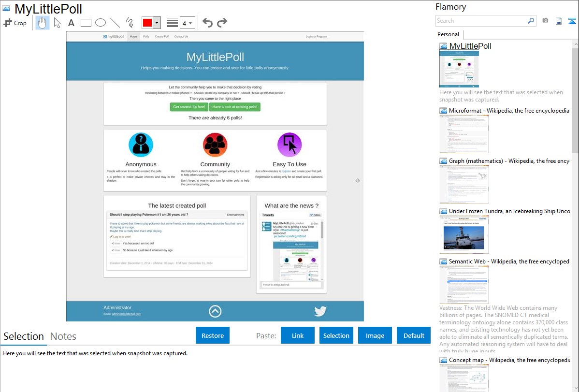
Task: Open the MyLittlePoll snapshot thumbnail in sidebar
Action: 459,69
